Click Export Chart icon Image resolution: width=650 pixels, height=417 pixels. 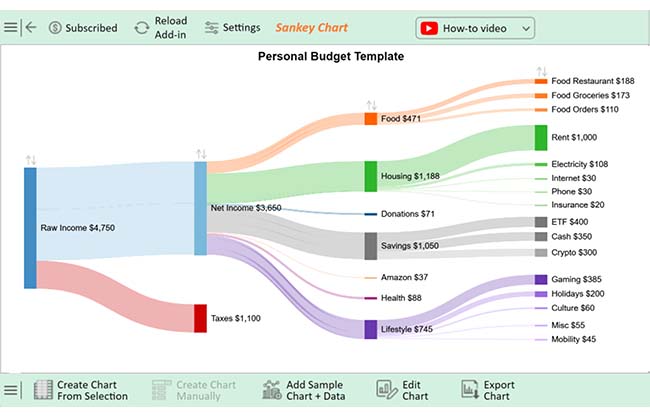pyautogui.click(x=470, y=390)
